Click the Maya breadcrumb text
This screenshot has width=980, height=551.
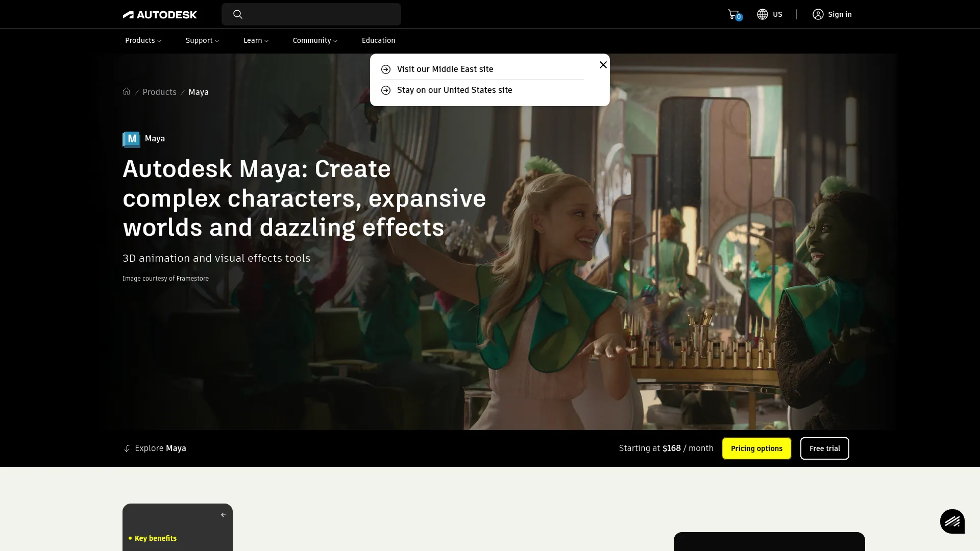click(199, 92)
